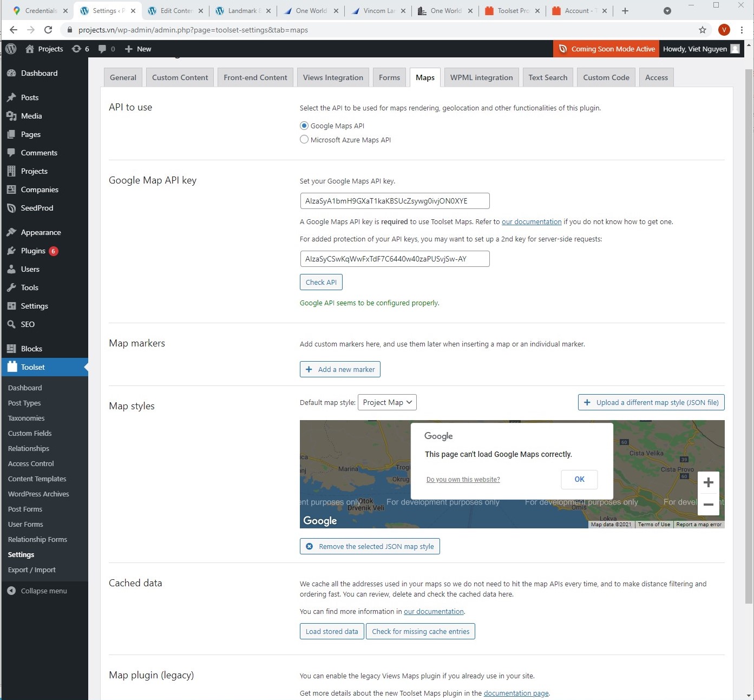
Task: Open the comments bubble icon in admin bar
Action: (x=102, y=49)
